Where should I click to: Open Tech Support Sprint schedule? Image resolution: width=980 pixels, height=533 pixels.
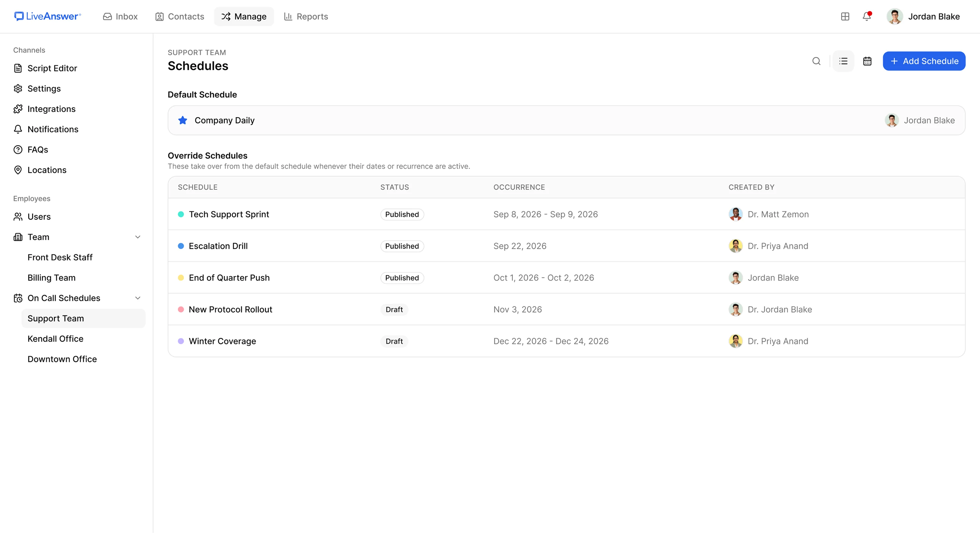pos(229,214)
